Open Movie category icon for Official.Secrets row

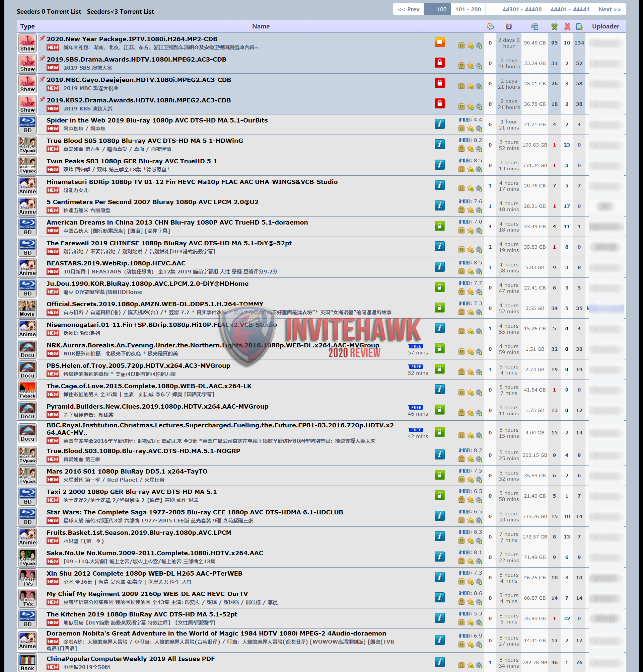(27, 308)
